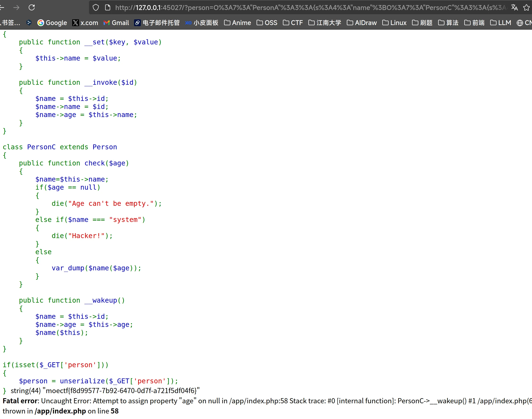Viewport: 532px width, 419px height.
Task: Open the 小皮面板 bookmark
Action: click(x=202, y=23)
